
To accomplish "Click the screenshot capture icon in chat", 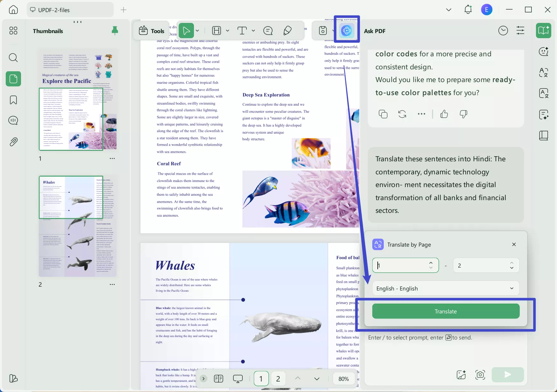I will pos(480,375).
